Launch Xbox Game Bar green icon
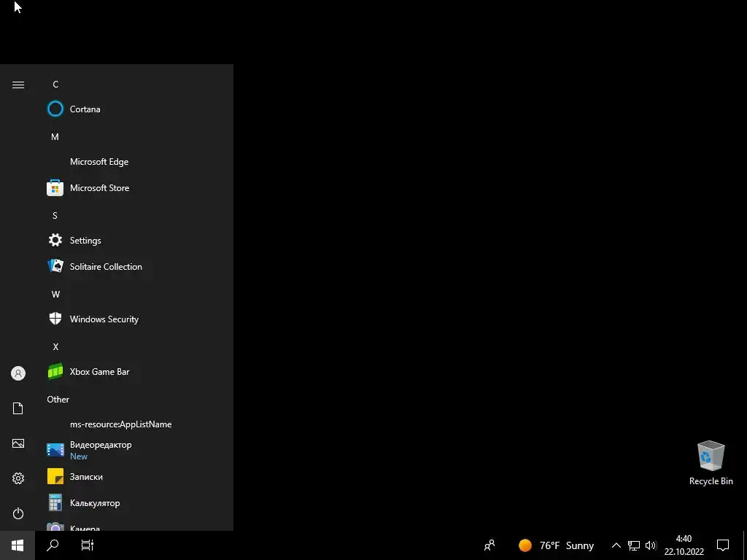This screenshot has height=560, width=747. (55, 371)
